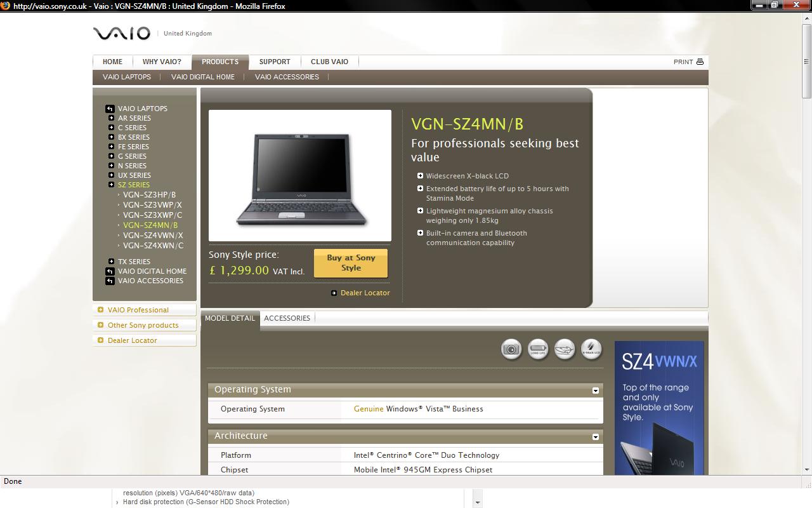Click the Intel Centrino Core Duo Technology text
The height and width of the screenshot is (508, 812).
(x=426, y=455)
